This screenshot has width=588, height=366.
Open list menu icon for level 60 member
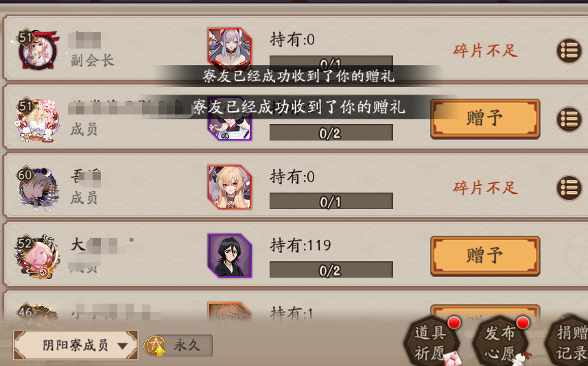[x=569, y=188]
